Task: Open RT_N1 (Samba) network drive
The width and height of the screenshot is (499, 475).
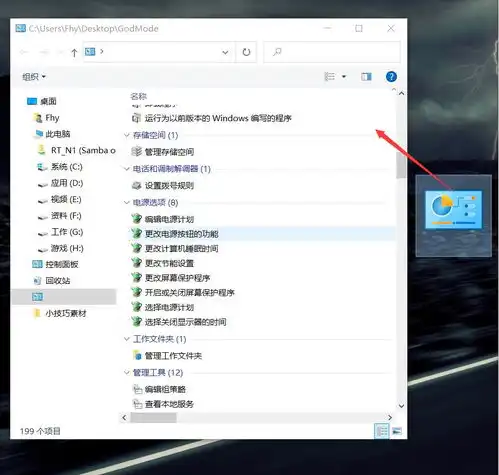Action: [76, 150]
